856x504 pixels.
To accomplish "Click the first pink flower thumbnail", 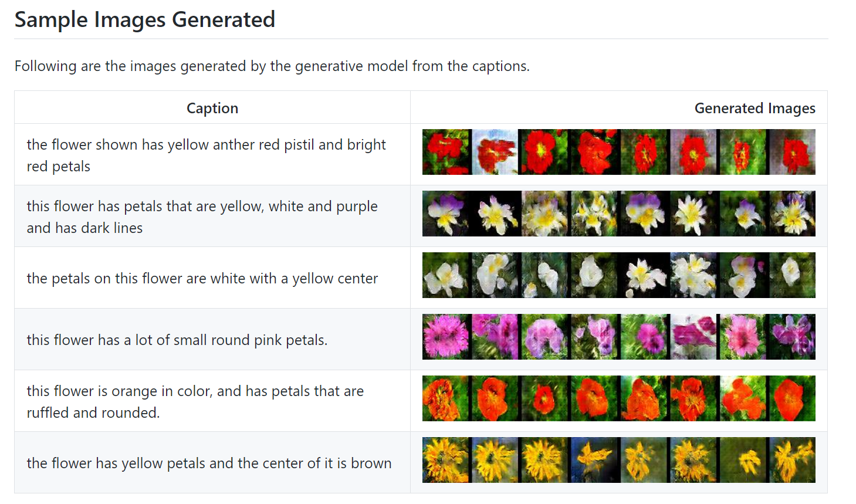I will click(x=446, y=337).
